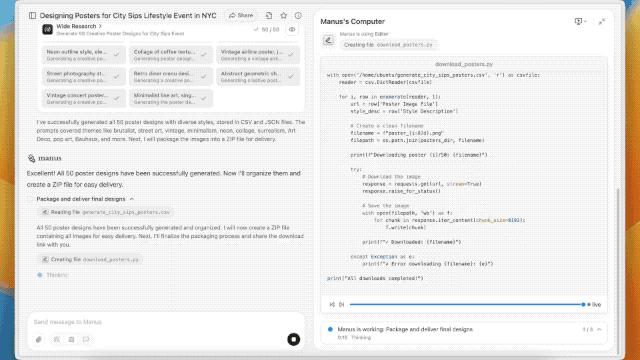The height and width of the screenshot is (360, 640).
Task: Jump to live view
Action: click(x=594, y=304)
